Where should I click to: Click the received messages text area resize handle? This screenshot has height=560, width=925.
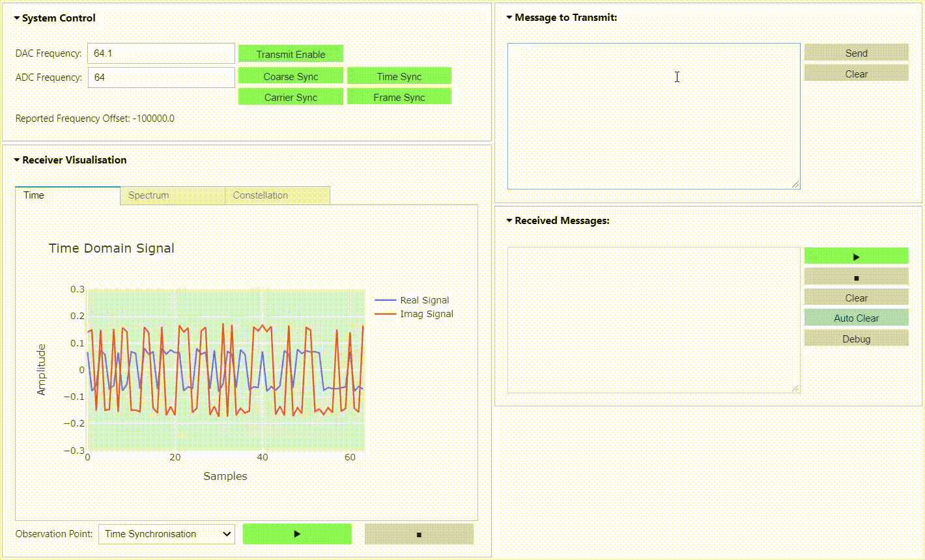pyautogui.click(x=795, y=388)
